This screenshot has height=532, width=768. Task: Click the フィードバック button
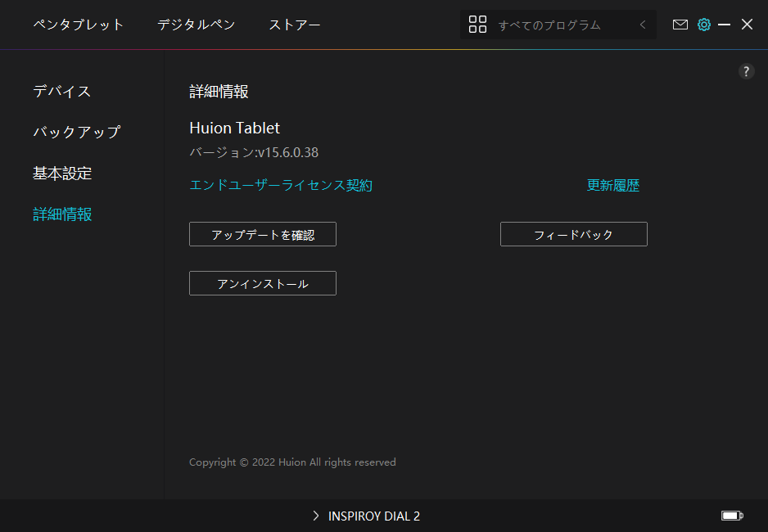[574, 234]
